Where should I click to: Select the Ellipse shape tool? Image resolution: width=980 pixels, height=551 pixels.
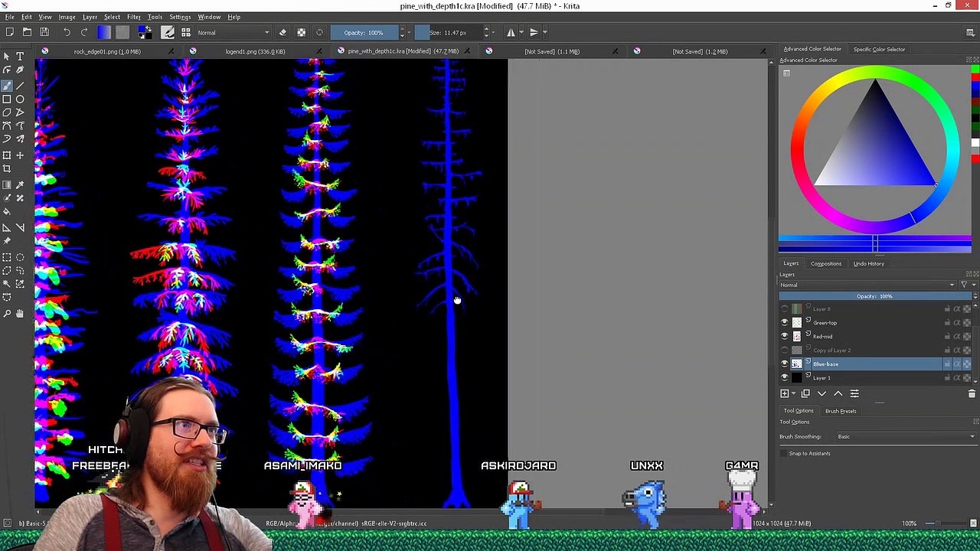pos(20,99)
